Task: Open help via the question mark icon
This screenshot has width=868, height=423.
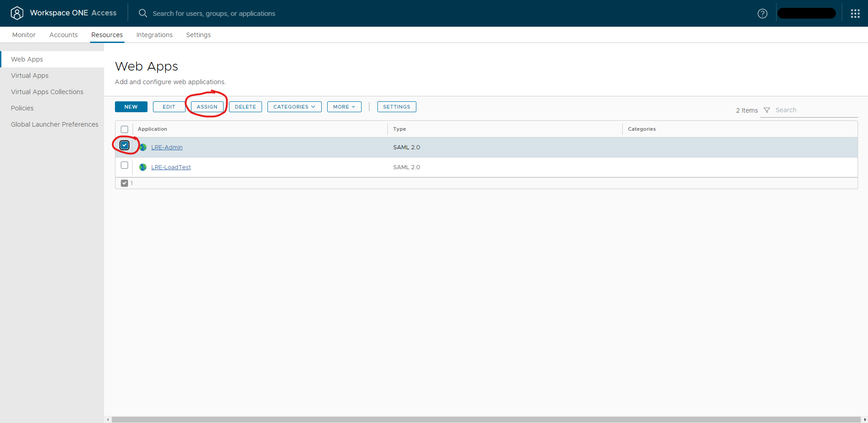Action: click(763, 13)
